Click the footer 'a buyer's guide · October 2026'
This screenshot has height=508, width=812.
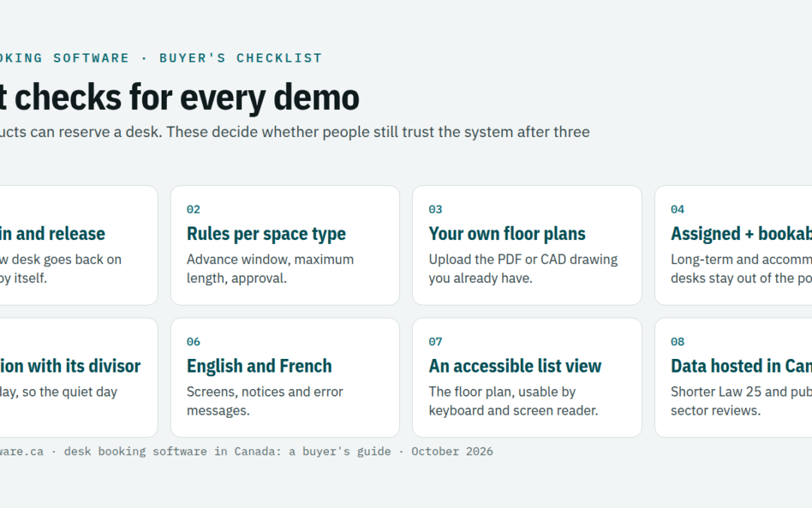pos(391,452)
